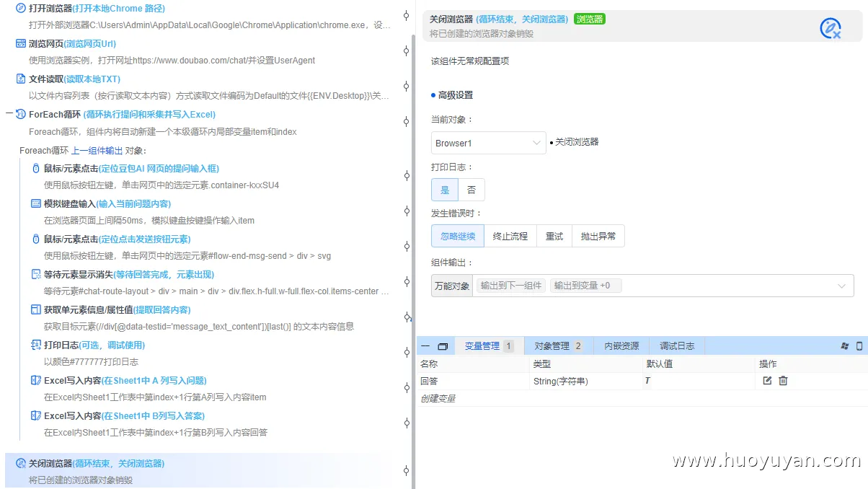Click the green 浏览器 tag in header

click(590, 19)
